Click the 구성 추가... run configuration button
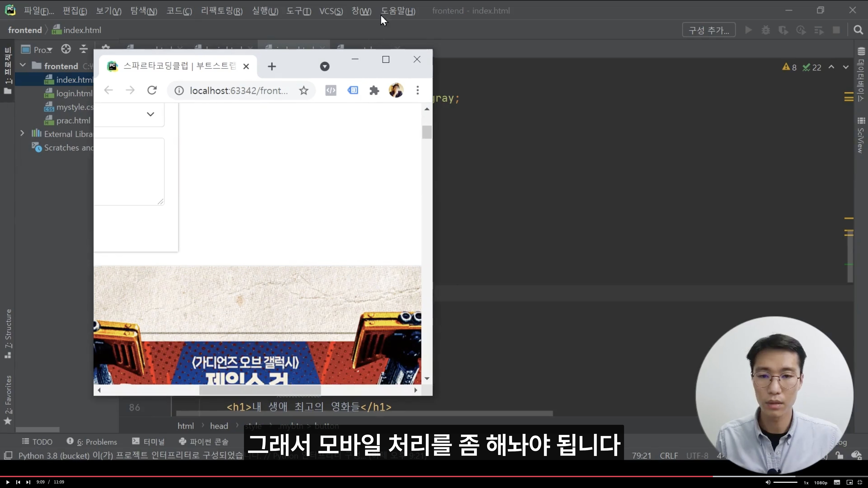Screen dimensions: 868x488 tap(709, 30)
